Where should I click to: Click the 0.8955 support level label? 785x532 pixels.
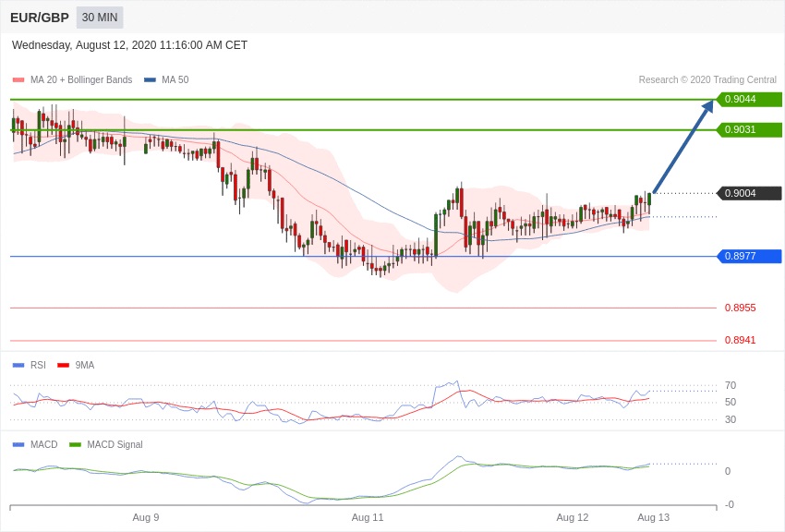coord(740,308)
